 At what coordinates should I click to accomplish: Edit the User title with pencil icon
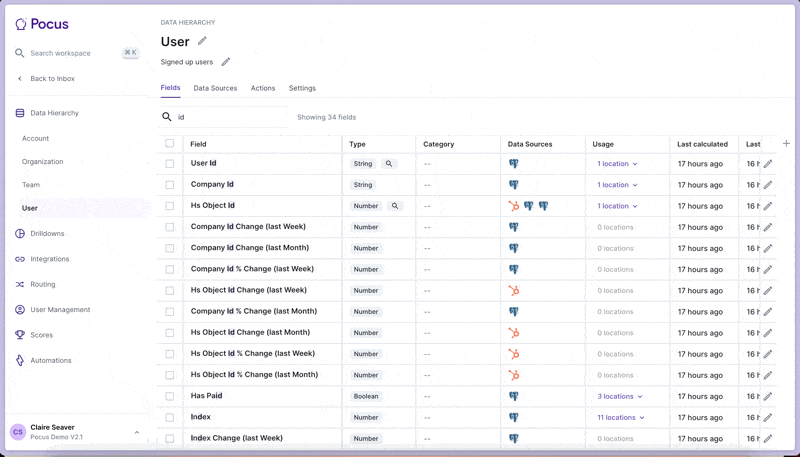[202, 41]
